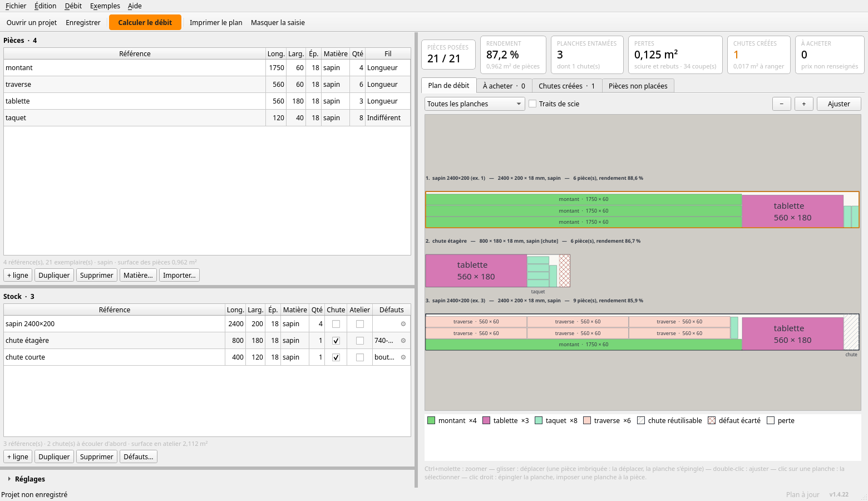
Task: Open the Toutes les planches dropdown
Action: (475, 104)
